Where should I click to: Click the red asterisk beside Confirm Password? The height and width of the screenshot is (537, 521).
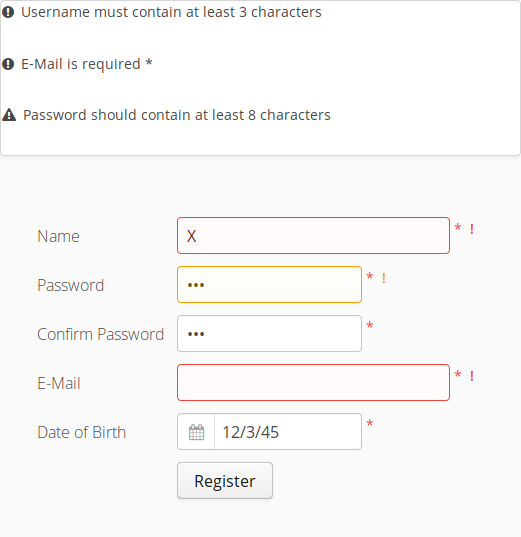370,326
